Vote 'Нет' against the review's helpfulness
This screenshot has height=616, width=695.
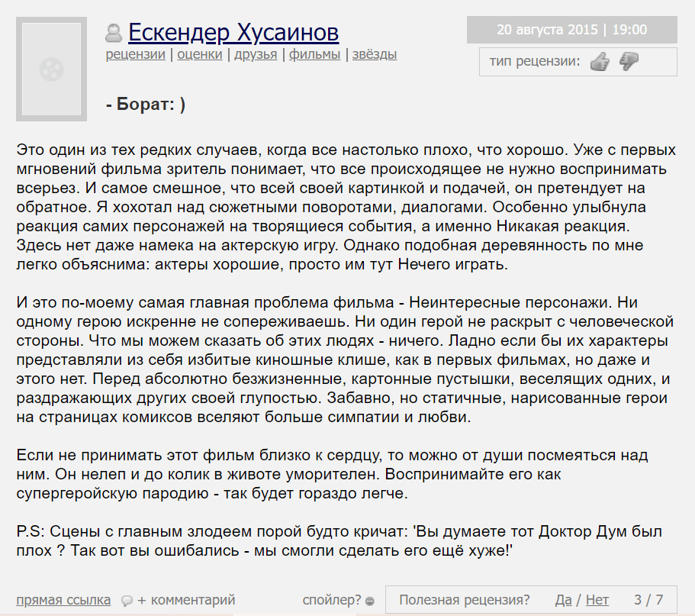[x=596, y=600]
